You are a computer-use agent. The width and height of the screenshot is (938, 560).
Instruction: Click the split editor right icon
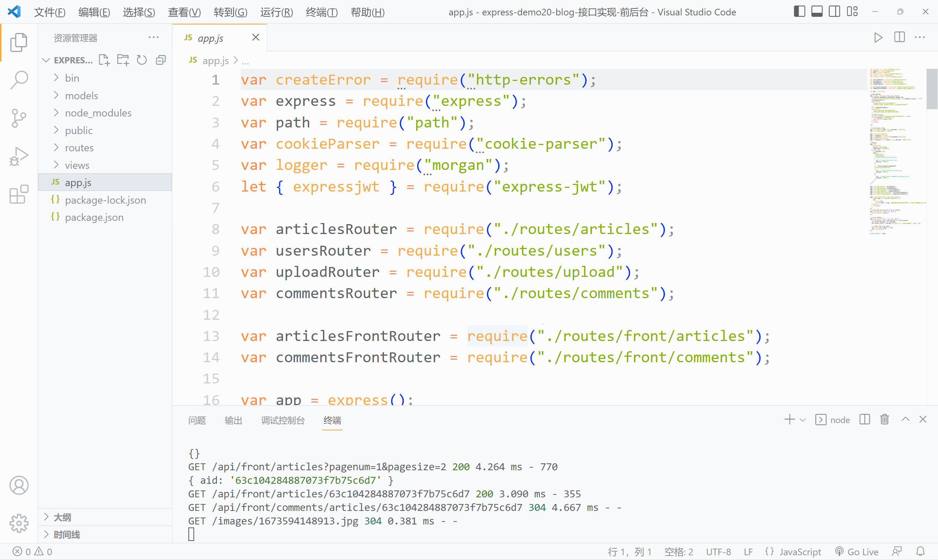[900, 37]
